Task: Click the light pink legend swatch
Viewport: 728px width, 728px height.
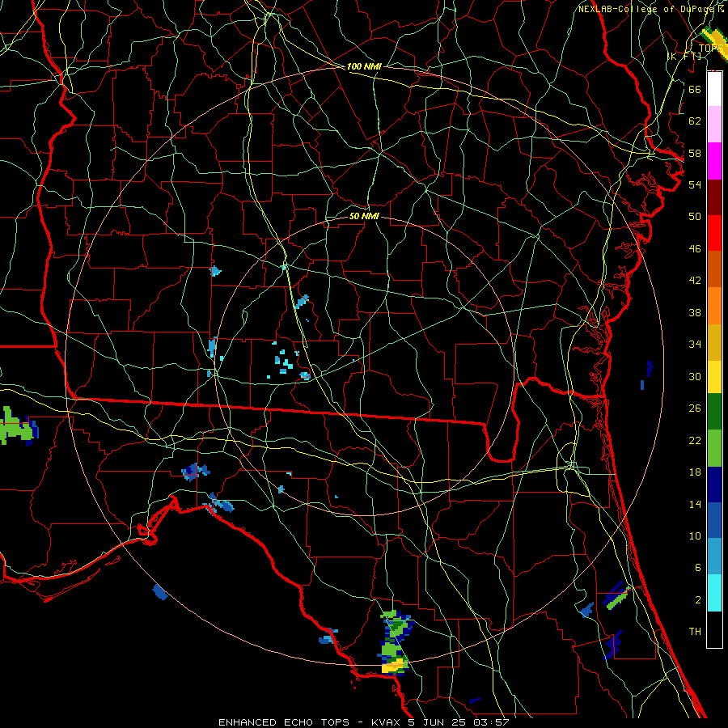Action: (x=714, y=125)
